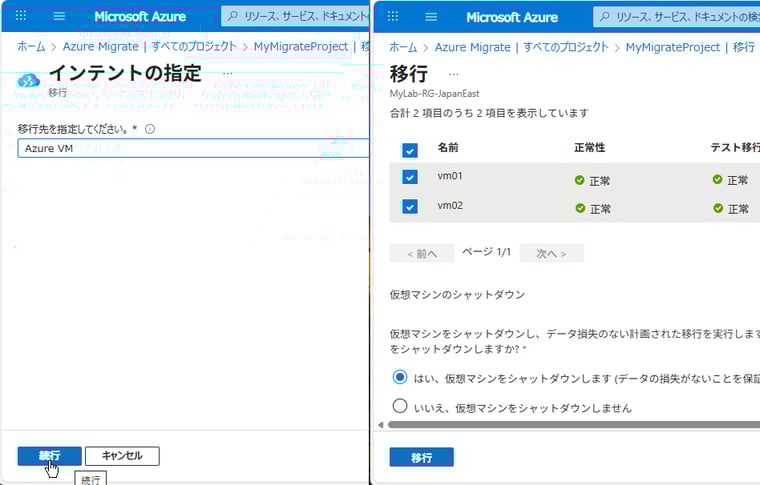This screenshot has height=485, width=760.
Task: Open the ellipsis menu next to 移行 title
Action: [x=454, y=75]
